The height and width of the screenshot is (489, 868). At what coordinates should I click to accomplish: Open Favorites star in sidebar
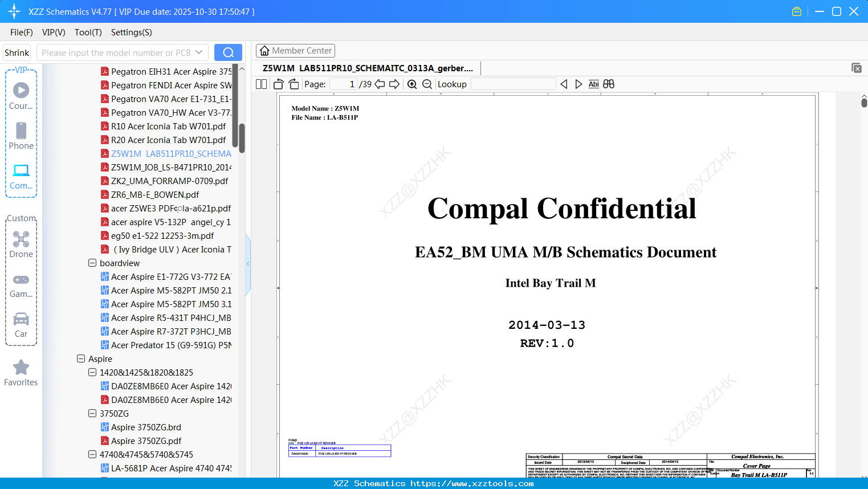coord(21,373)
